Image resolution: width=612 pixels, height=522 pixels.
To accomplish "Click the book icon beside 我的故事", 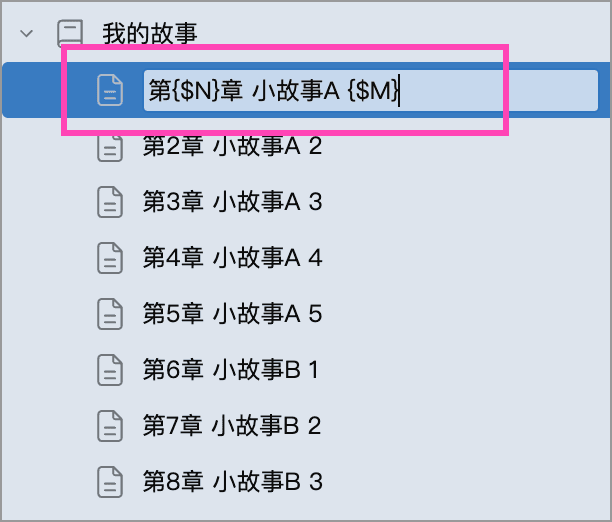I will tap(70, 34).
